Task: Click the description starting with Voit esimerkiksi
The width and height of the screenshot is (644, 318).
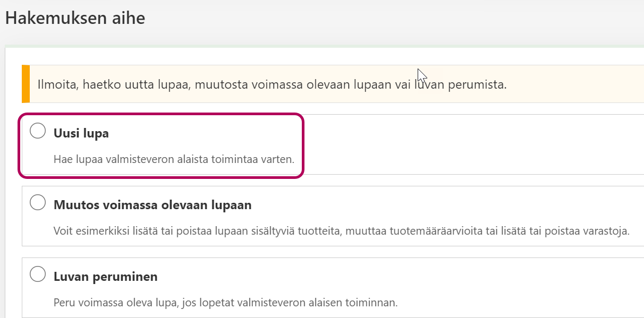Action: click(x=341, y=231)
